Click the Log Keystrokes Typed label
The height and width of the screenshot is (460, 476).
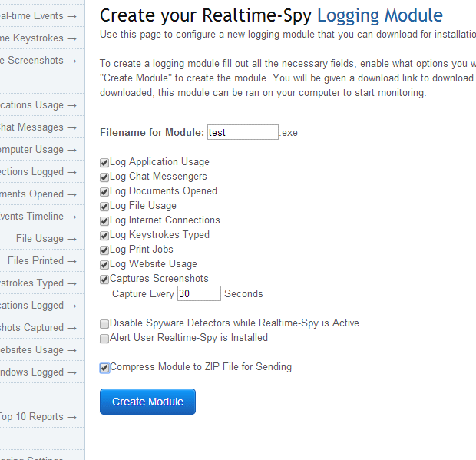click(x=160, y=235)
